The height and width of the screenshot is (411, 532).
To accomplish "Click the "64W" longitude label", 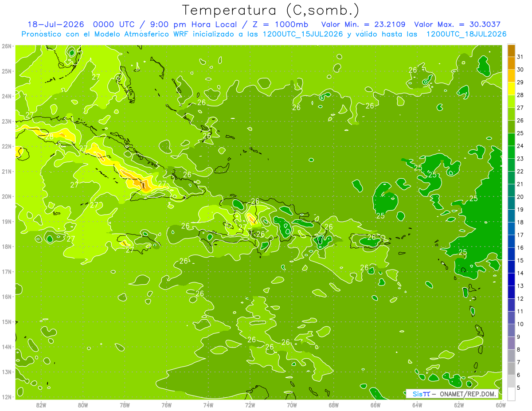I will coord(417,405).
